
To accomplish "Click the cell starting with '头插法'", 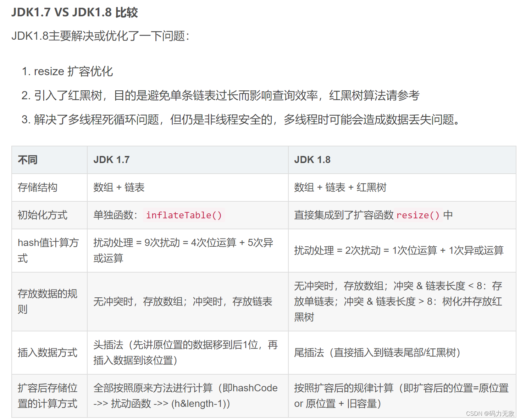I will 188,353.
